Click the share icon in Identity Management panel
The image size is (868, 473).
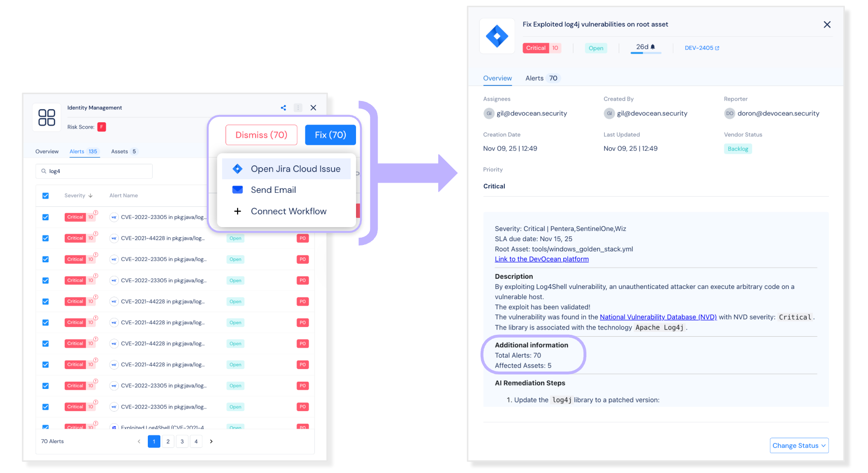coord(283,108)
